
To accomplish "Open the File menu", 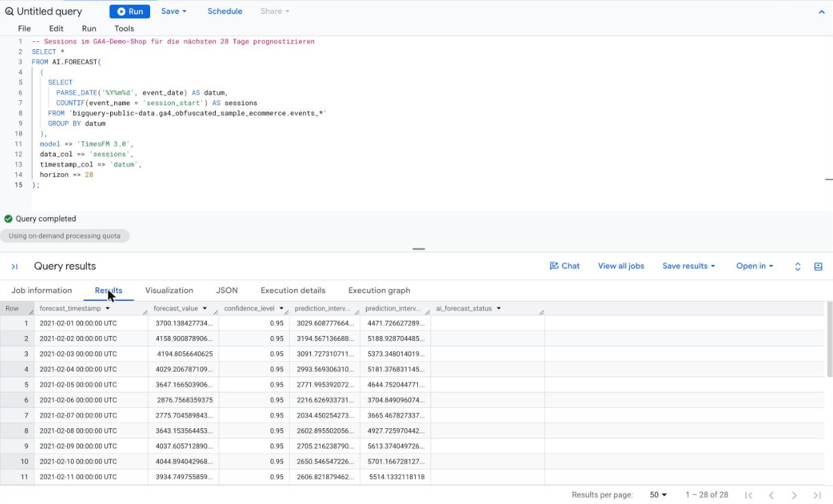I will point(25,29).
